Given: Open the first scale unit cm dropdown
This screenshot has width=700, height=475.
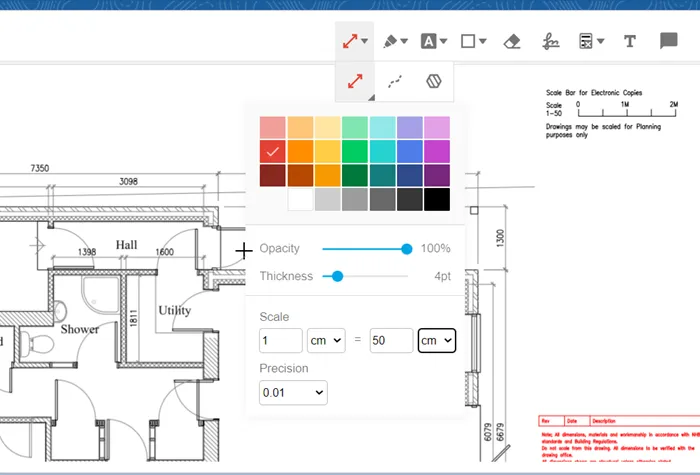Looking at the screenshot, I should tap(326, 341).
